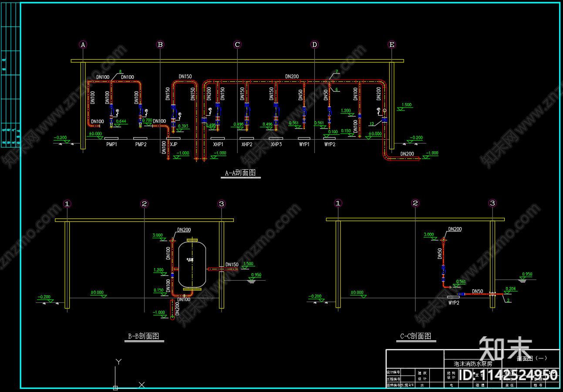Image resolution: width=563 pixels, height=392 pixels.
Task: Click WYP2 label in A-A section
Action: [x=330, y=144]
